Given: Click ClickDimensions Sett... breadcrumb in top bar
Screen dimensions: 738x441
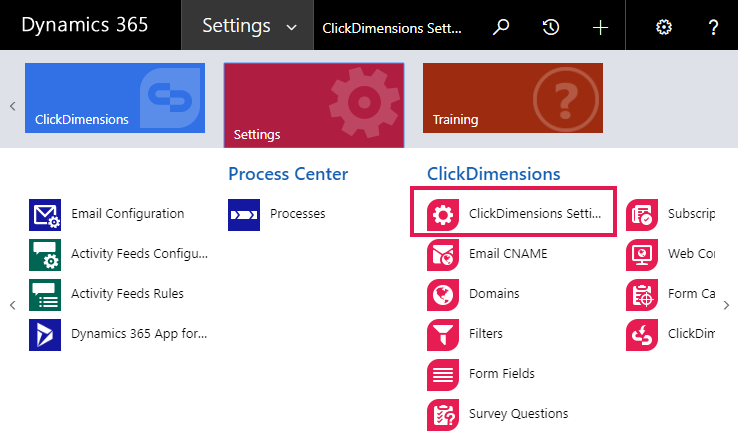Looking at the screenshot, I should pyautogui.click(x=392, y=28).
